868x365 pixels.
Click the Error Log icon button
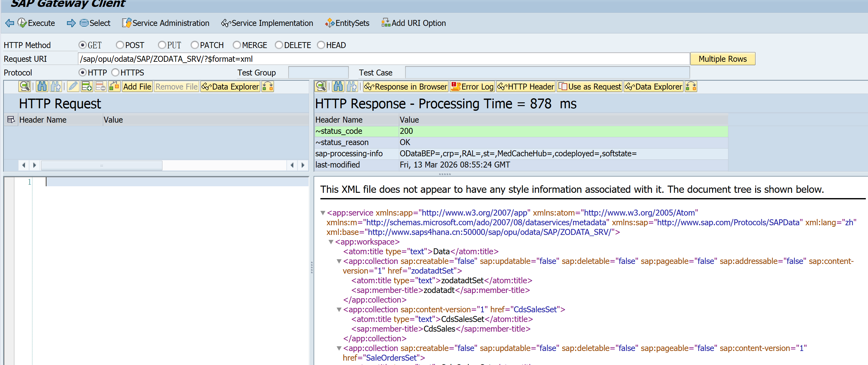(x=472, y=87)
